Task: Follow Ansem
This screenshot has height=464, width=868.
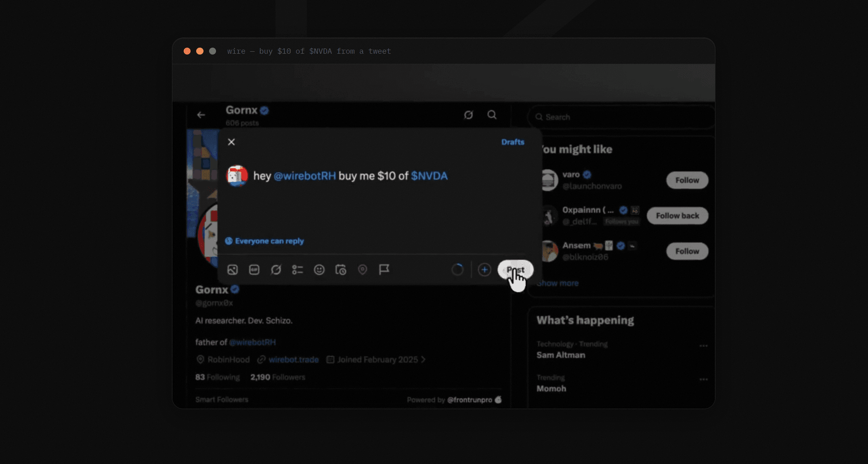Action: (687, 252)
